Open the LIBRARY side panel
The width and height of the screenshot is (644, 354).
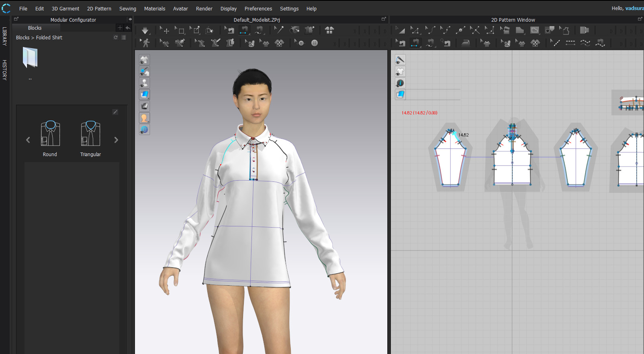5,36
